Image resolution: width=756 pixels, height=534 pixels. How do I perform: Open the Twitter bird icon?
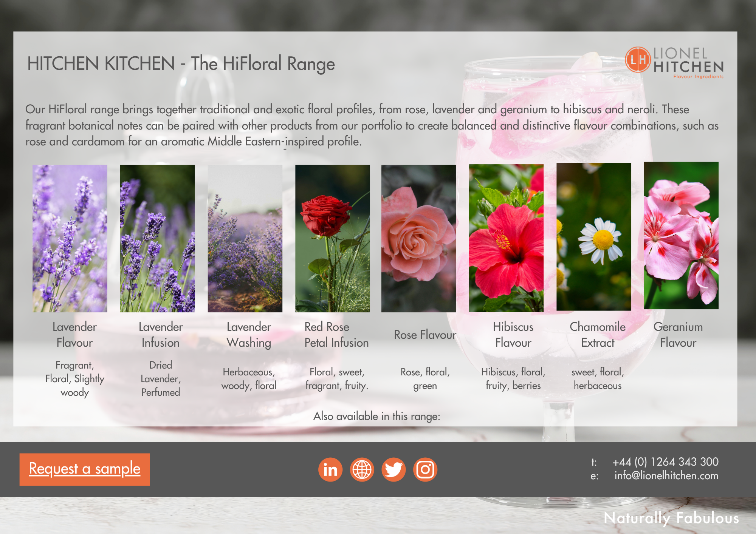click(393, 470)
